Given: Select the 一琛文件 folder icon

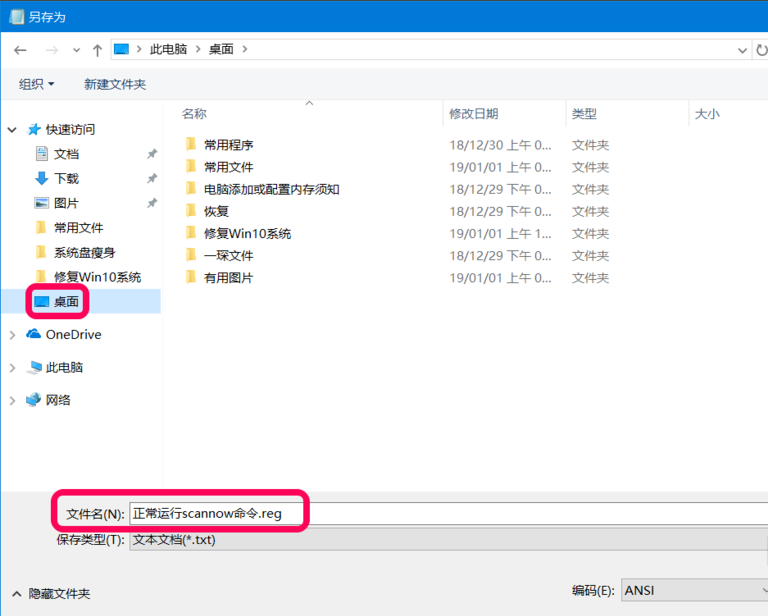Looking at the screenshot, I should pyautogui.click(x=192, y=255).
